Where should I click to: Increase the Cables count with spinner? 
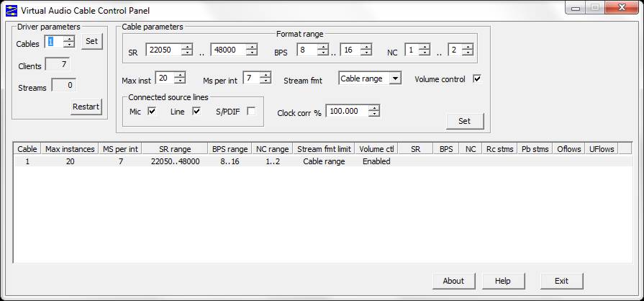click(69, 39)
